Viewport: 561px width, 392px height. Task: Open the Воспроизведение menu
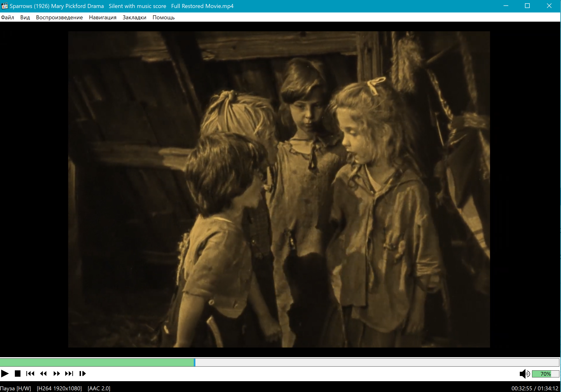59,17
